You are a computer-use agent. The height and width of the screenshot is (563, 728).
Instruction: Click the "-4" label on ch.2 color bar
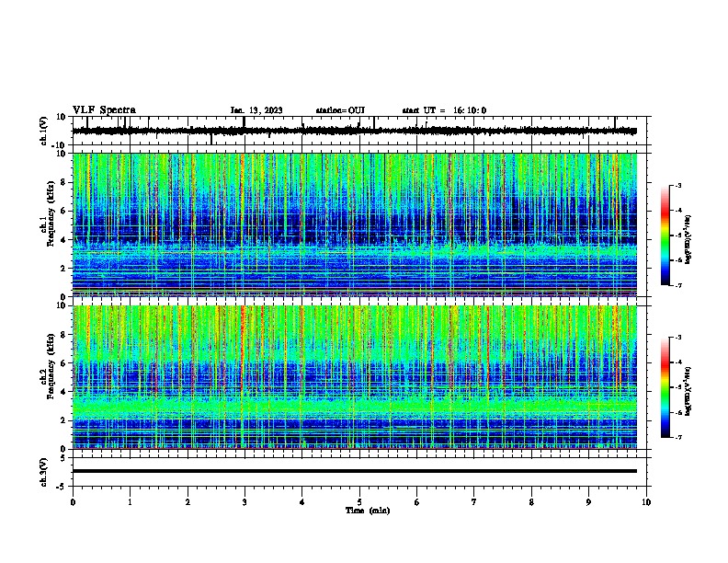(678, 362)
